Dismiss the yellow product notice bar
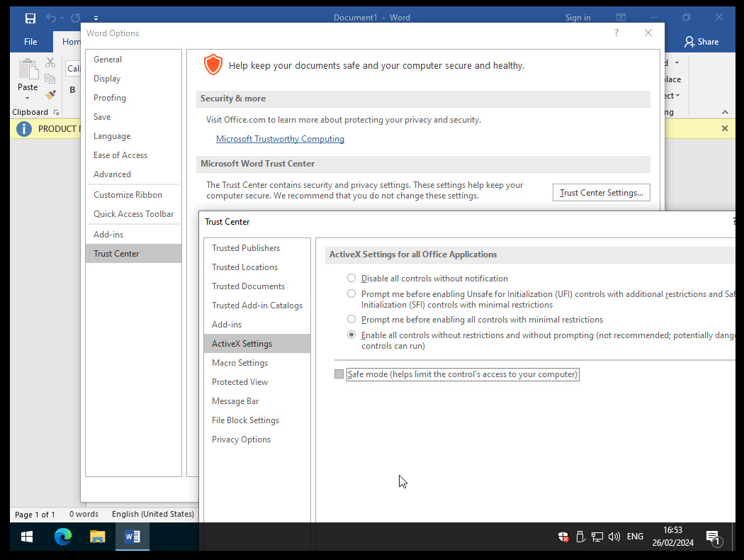The image size is (744, 560). [x=724, y=128]
